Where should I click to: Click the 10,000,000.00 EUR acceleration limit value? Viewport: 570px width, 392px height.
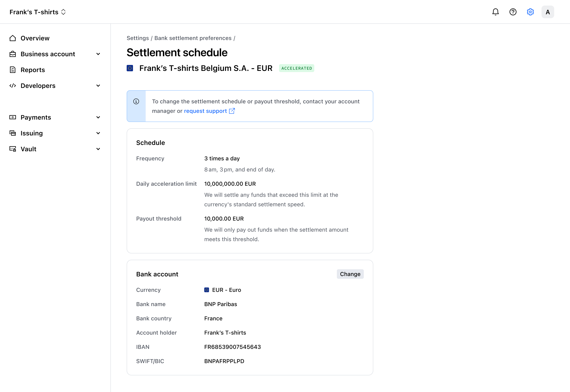pos(230,184)
